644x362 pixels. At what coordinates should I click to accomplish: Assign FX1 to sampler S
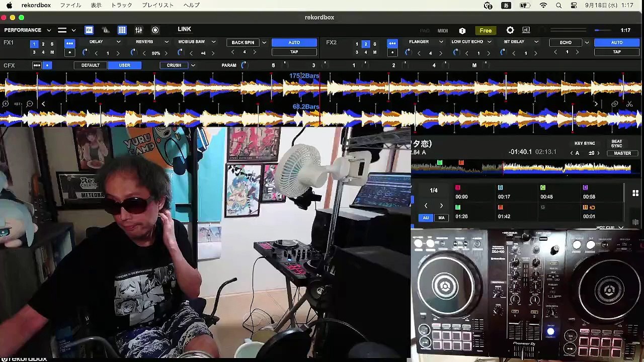52,44
